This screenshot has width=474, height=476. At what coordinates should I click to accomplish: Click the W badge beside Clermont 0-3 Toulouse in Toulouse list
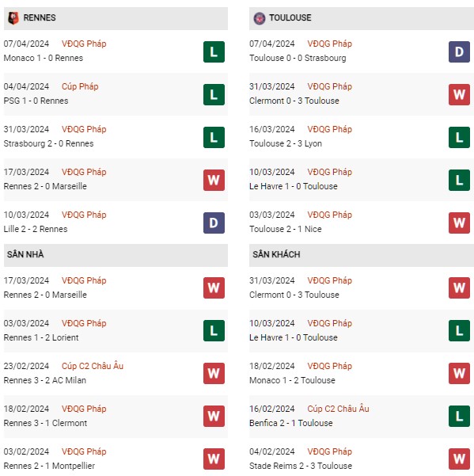(459, 95)
